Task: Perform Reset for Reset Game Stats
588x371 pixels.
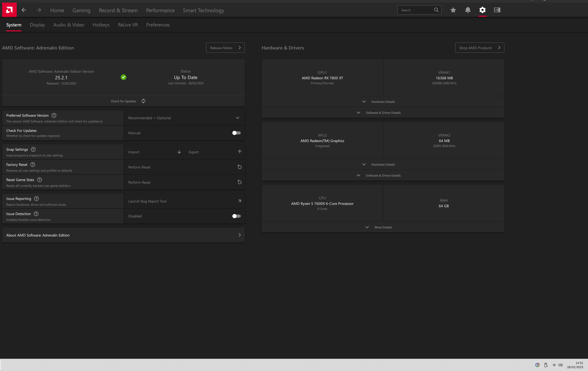Action: pyautogui.click(x=184, y=182)
